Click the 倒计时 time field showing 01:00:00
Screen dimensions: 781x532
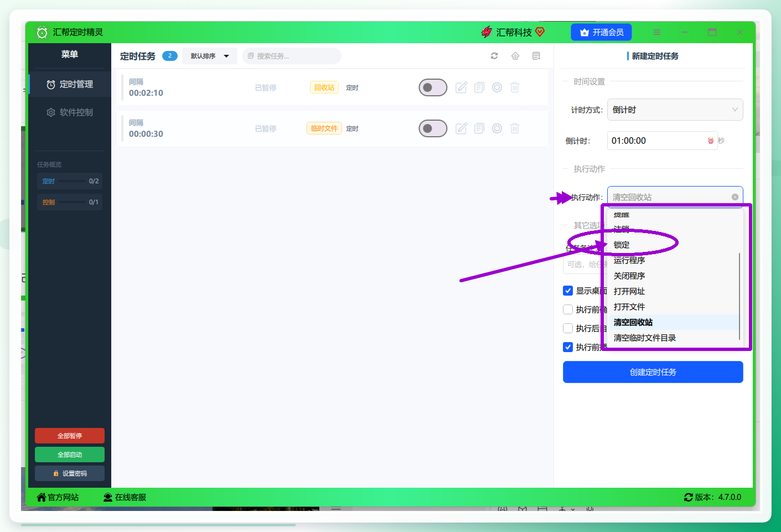coord(662,141)
